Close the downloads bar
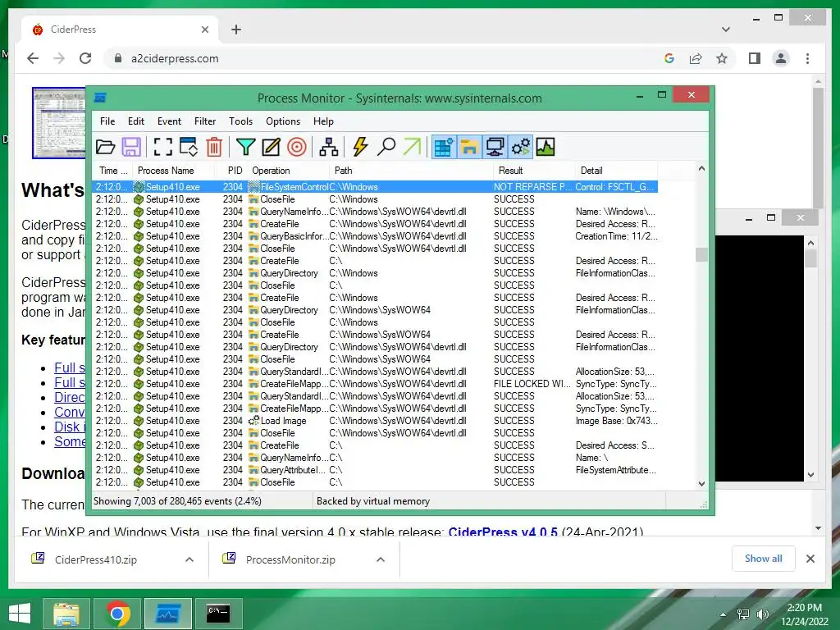 click(x=810, y=559)
